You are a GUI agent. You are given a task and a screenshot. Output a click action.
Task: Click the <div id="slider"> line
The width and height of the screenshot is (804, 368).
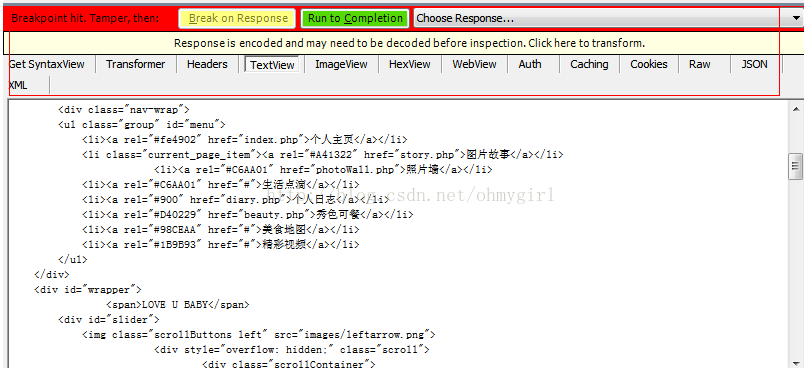coord(109,320)
